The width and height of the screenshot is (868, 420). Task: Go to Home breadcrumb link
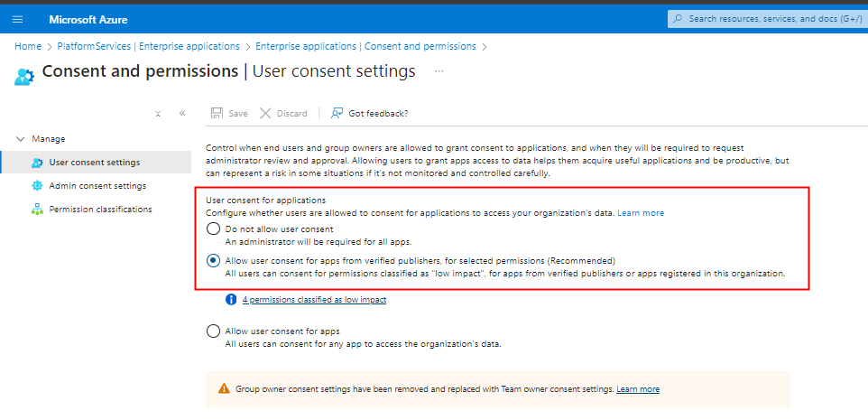point(27,46)
